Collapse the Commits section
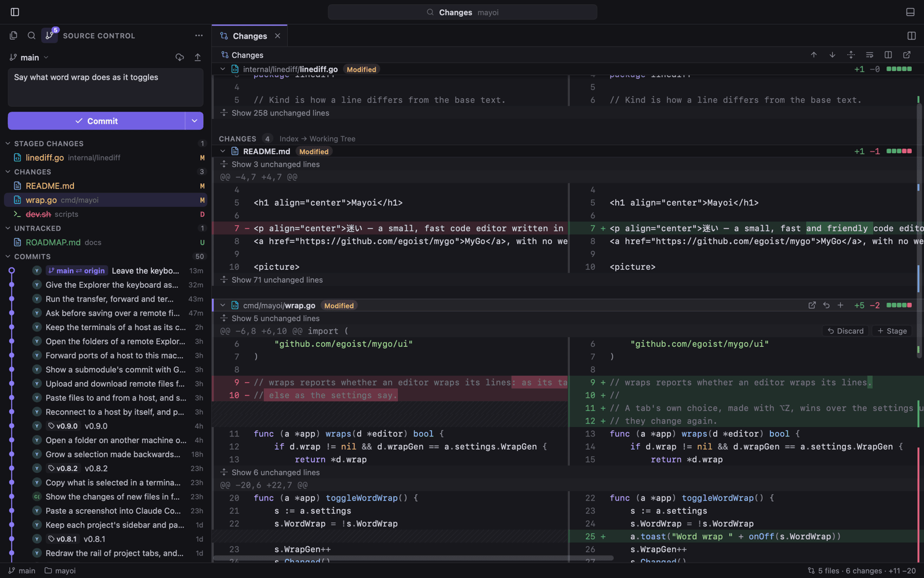Image resolution: width=924 pixels, height=578 pixels. click(x=8, y=257)
